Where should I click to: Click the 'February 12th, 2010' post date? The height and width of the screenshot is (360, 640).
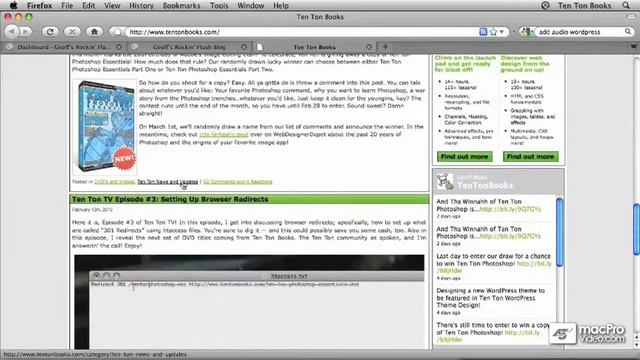[x=92, y=209]
